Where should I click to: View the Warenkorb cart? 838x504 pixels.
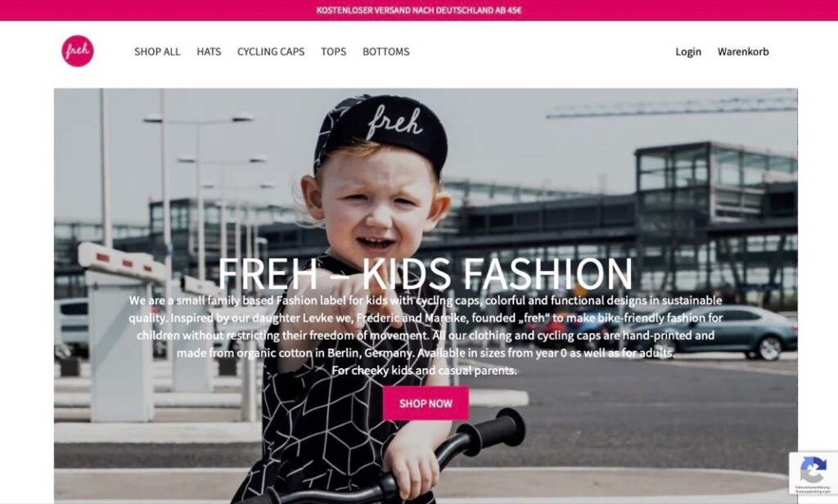(x=743, y=52)
